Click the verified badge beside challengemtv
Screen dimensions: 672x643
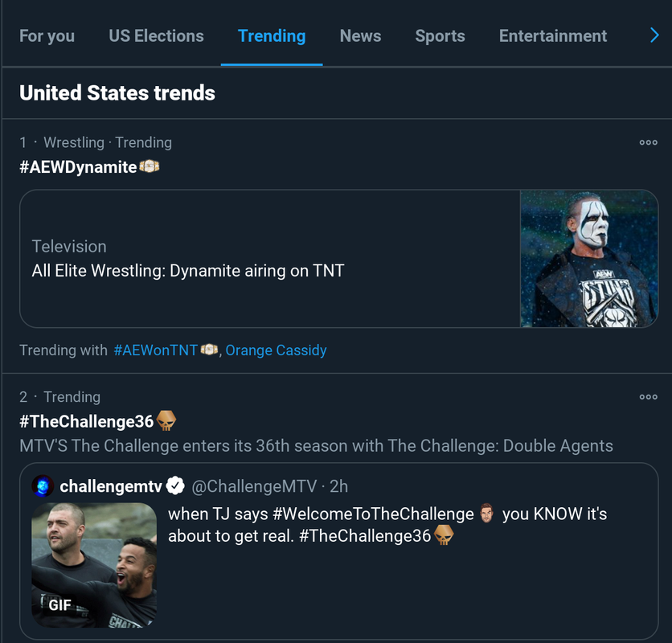pyautogui.click(x=175, y=486)
